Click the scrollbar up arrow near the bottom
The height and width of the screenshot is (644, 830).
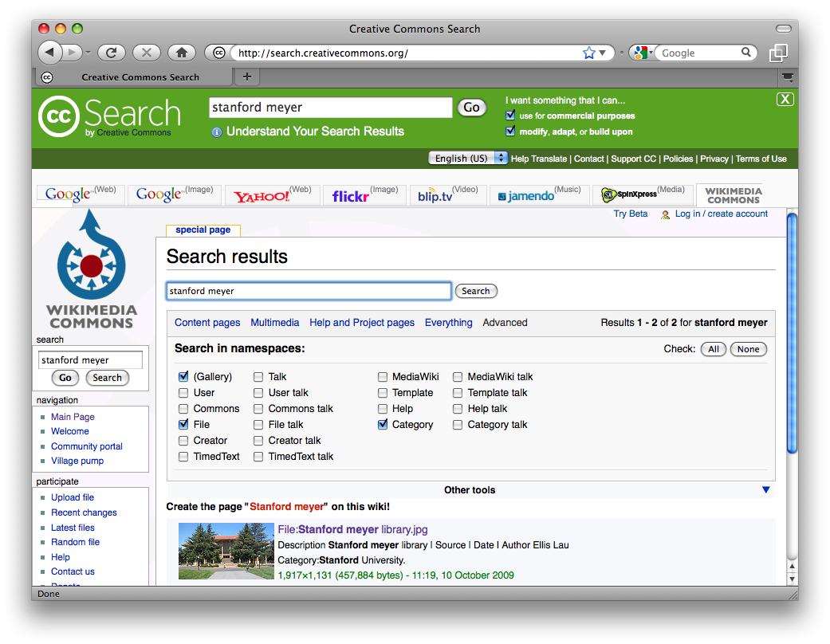pyautogui.click(x=792, y=566)
